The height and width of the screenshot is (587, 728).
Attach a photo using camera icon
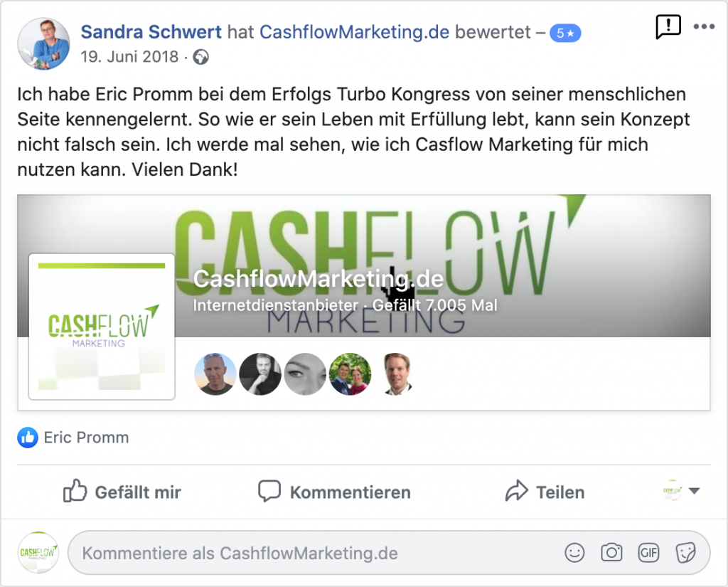611,553
